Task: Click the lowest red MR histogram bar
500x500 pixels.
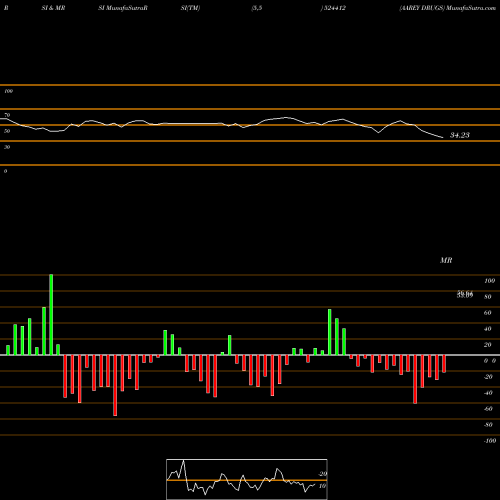Action: tap(115, 385)
